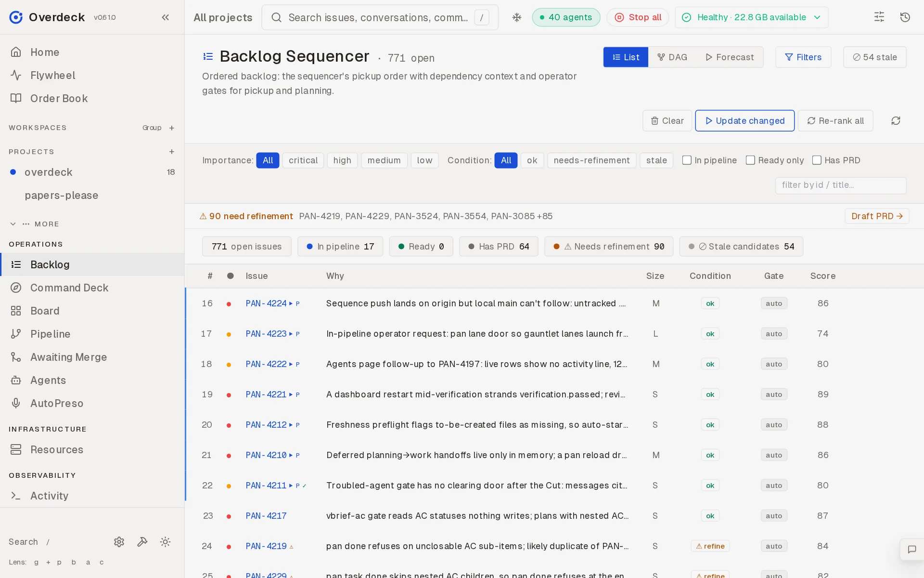The image size is (924, 578).
Task: Click the refresh icon beside Re-rank all
Action: pos(896,121)
